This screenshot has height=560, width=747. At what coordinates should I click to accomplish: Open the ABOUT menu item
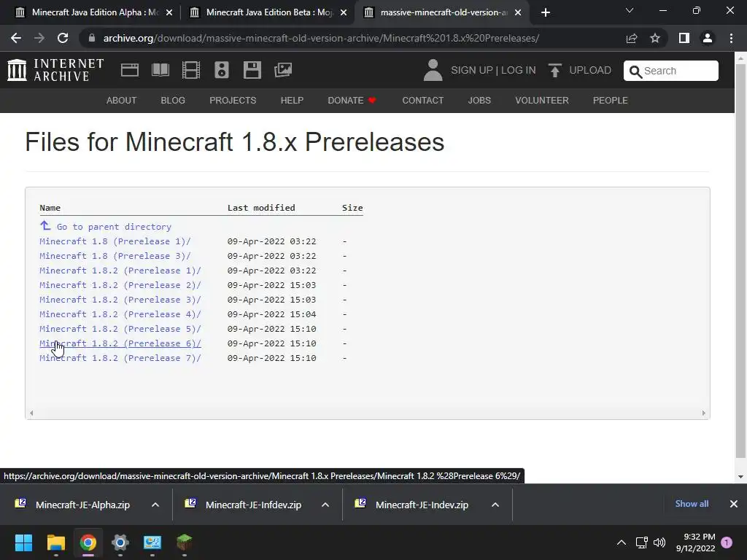pyautogui.click(x=122, y=101)
